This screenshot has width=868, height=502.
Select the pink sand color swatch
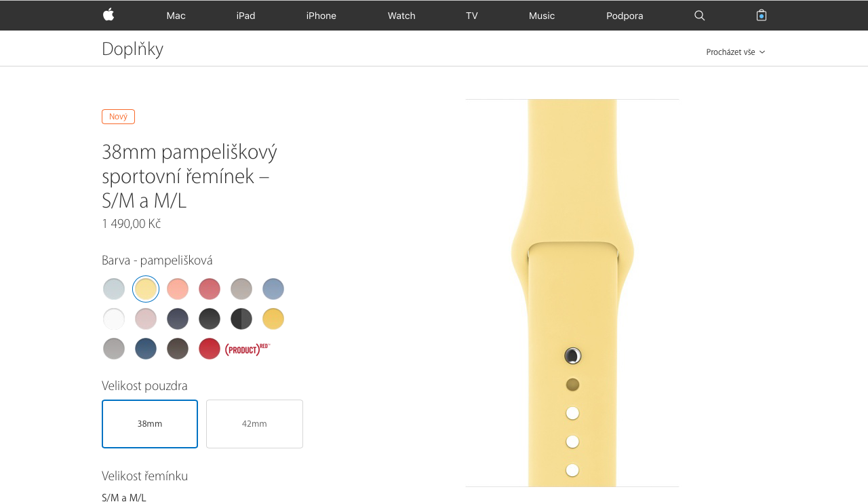(146, 319)
